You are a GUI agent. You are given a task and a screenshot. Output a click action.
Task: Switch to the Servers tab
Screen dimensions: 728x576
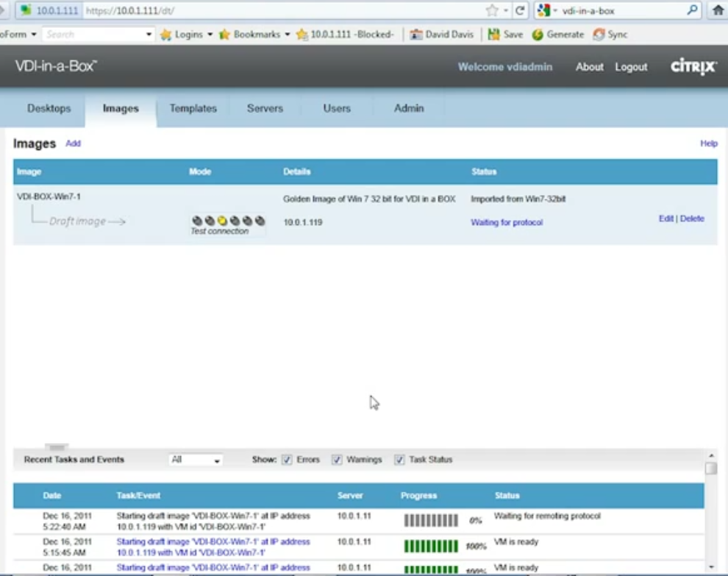coord(265,108)
